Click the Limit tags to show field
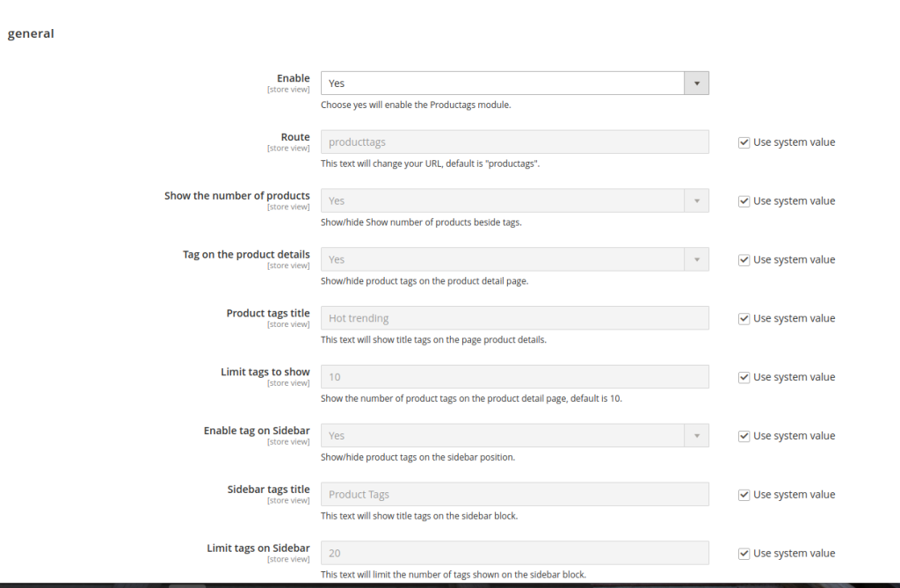This screenshot has height=588, width=900. click(x=514, y=377)
